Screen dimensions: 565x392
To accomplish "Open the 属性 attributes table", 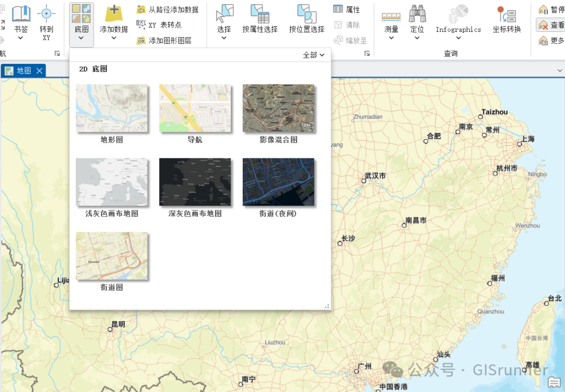I will pyautogui.click(x=347, y=9).
